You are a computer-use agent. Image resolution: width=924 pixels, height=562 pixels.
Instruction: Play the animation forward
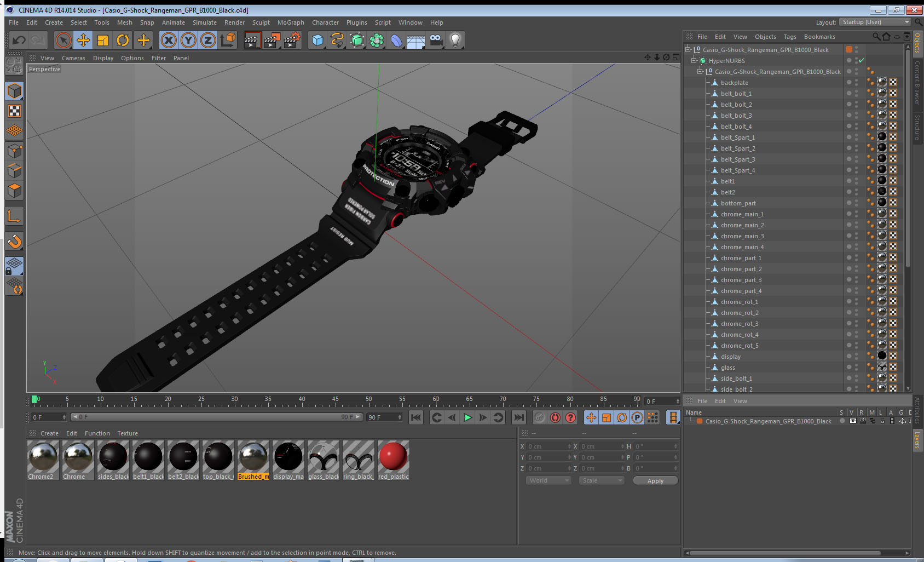click(x=467, y=417)
